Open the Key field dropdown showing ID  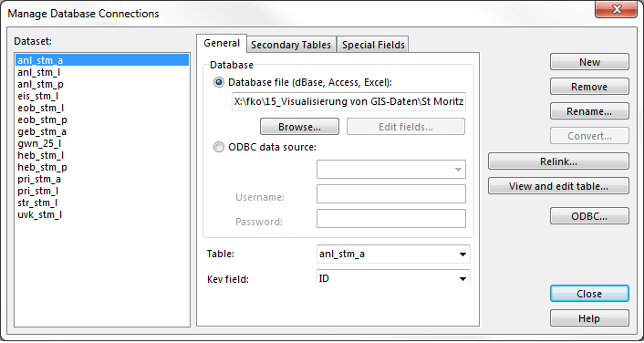click(393, 277)
